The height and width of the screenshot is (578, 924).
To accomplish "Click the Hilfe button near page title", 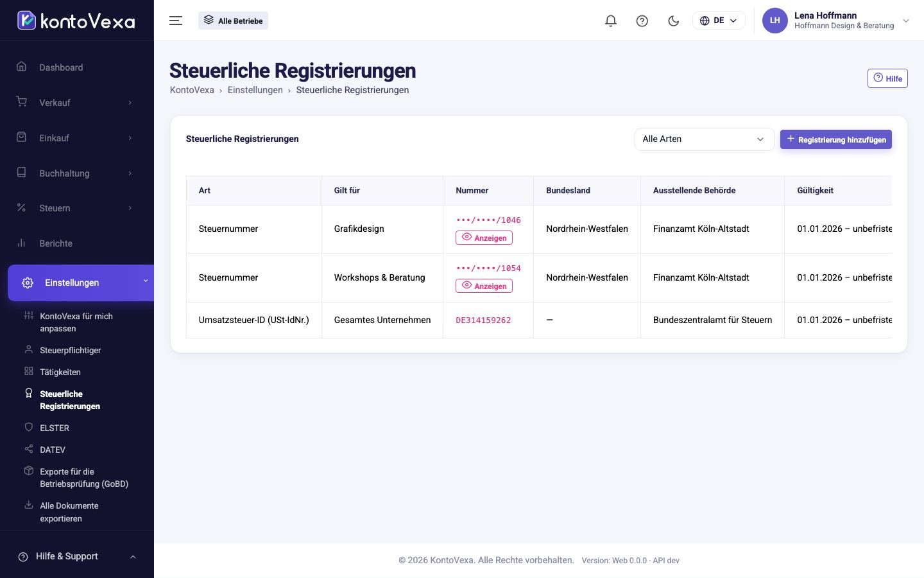I will tap(887, 78).
